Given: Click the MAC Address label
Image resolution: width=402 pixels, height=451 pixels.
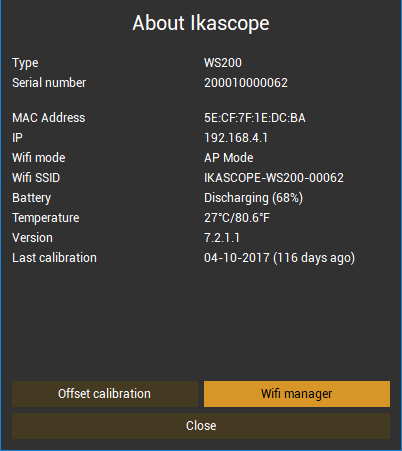Looking at the screenshot, I should point(49,118).
